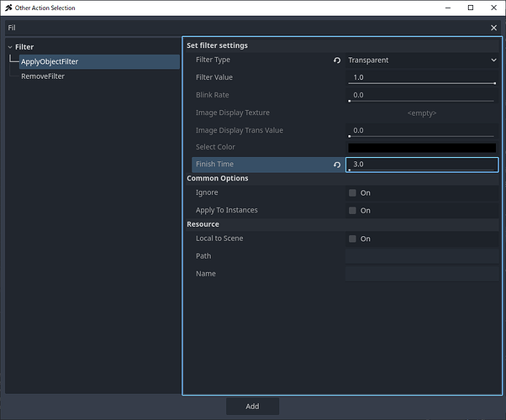Click the Filter Value slider field
The width and height of the screenshot is (506, 420).
coord(422,77)
